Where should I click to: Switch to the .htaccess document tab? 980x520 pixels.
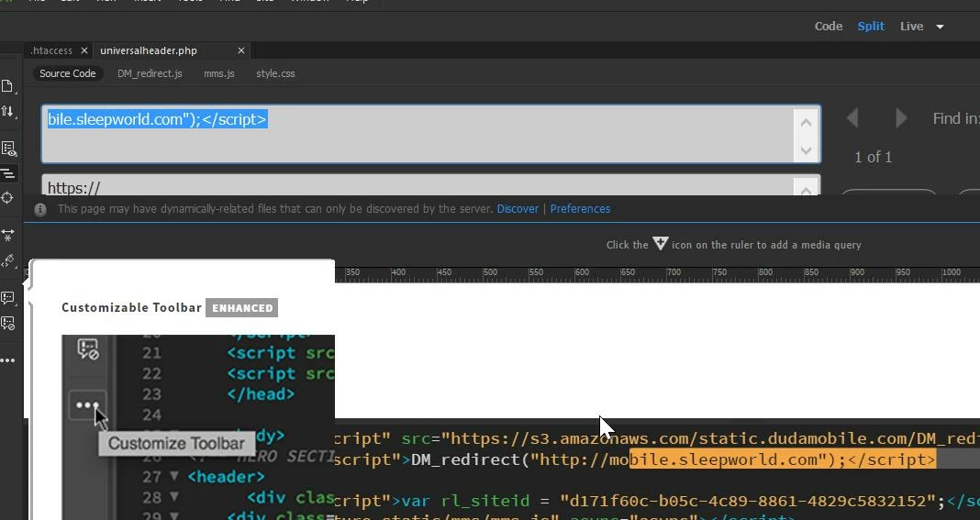coord(51,50)
